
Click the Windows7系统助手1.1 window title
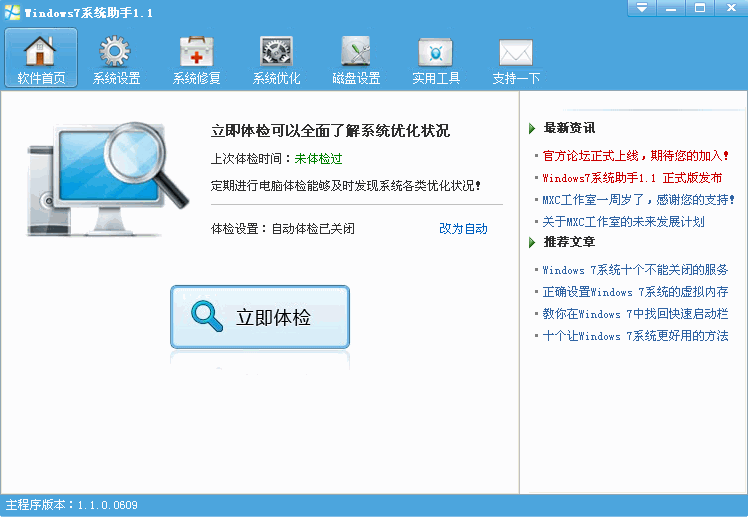(x=88, y=13)
